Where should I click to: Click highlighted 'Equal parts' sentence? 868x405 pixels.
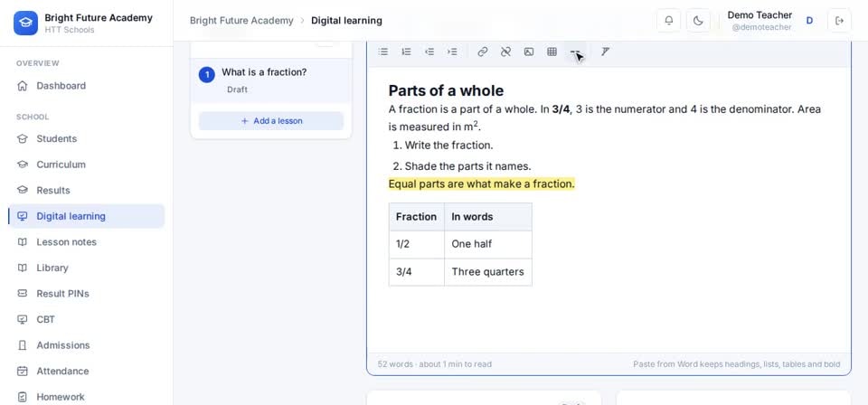coord(482,184)
